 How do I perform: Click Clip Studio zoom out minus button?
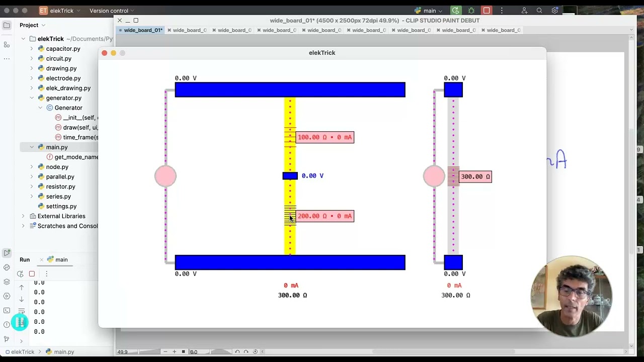tap(165, 351)
